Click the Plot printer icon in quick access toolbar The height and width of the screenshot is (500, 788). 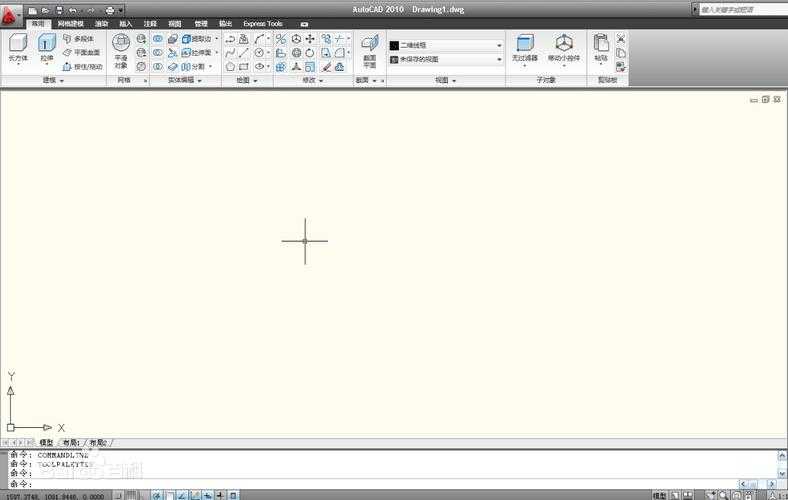pos(109,10)
